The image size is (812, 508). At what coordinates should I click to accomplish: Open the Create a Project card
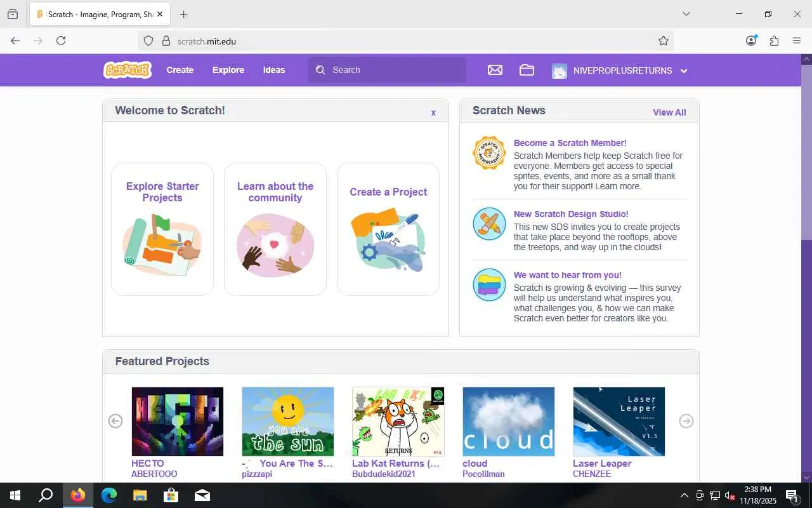pyautogui.click(x=388, y=229)
